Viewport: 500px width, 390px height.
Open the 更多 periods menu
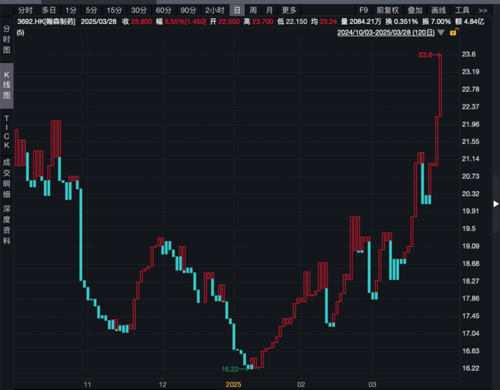click(289, 10)
